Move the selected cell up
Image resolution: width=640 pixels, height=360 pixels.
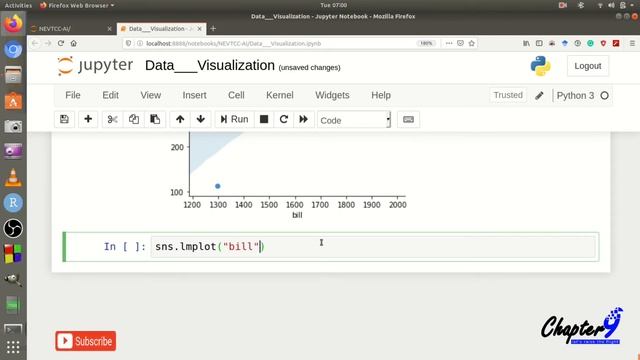click(x=180, y=119)
